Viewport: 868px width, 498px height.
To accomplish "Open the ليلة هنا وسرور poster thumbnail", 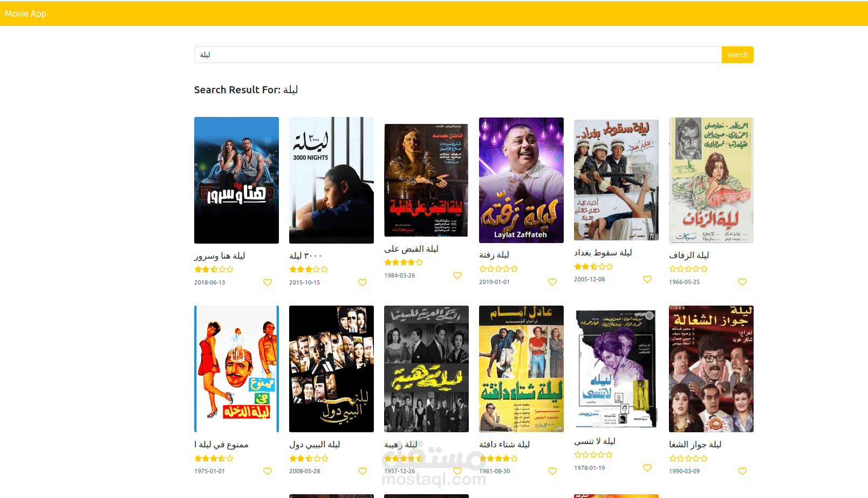I will click(x=236, y=180).
